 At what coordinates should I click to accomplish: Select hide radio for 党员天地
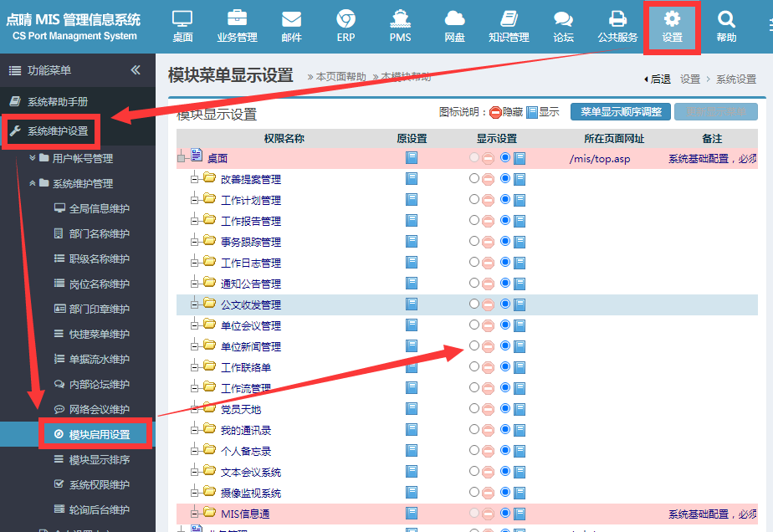click(x=474, y=408)
